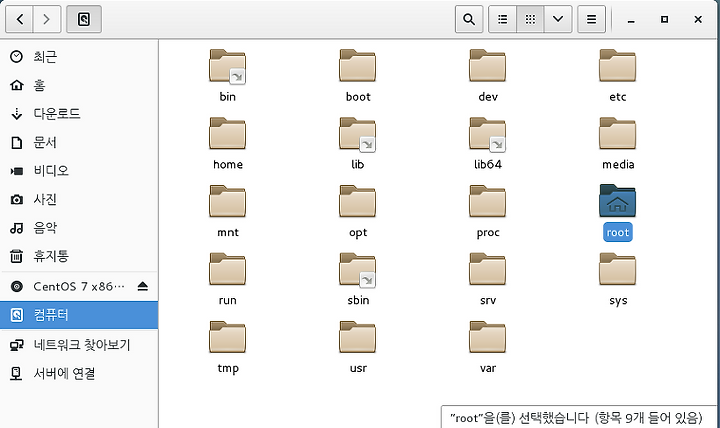720x428 pixels.
Task: Click the status bar root selection message
Action: coord(577,418)
